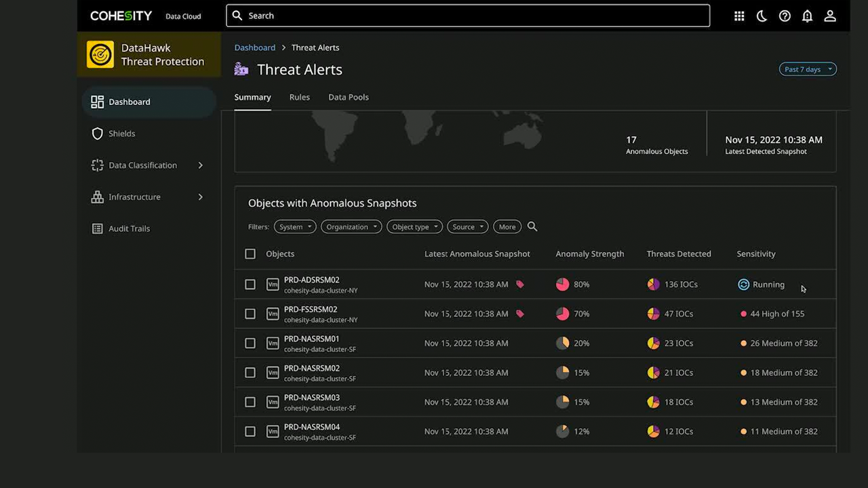Screen dimensions: 868x488
Task: Check the PRD-NASRSM02 row checkbox
Action: [x=250, y=373]
